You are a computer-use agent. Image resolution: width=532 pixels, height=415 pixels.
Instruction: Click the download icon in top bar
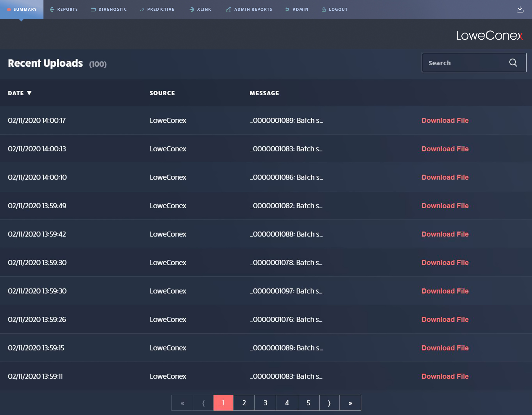[x=520, y=9]
